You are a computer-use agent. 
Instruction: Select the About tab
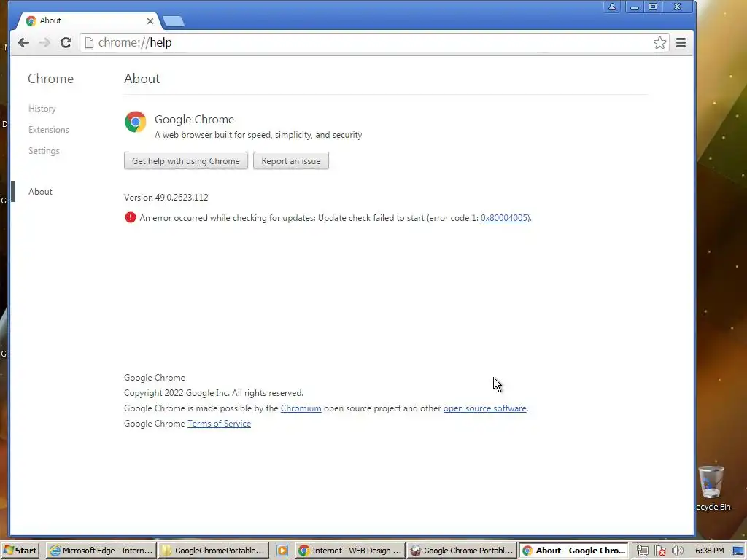coord(88,21)
